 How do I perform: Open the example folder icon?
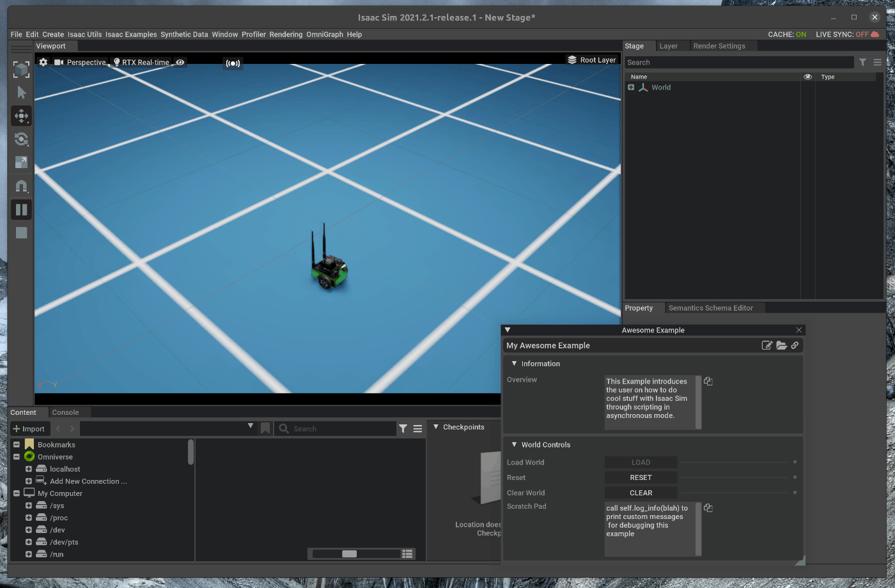point(781,345)
